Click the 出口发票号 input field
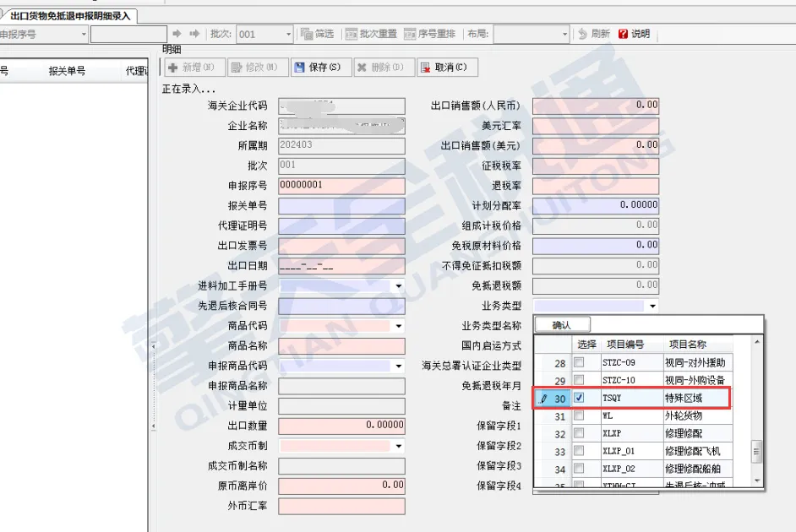 pyautogui.click(x=341, y=246)
